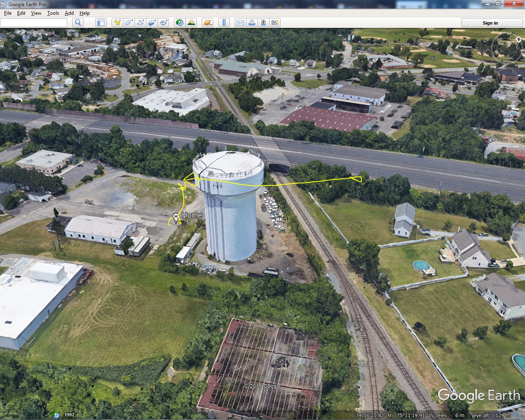Open the Help menu
Viewport: 525px width, 420px height.
(84, 13)
